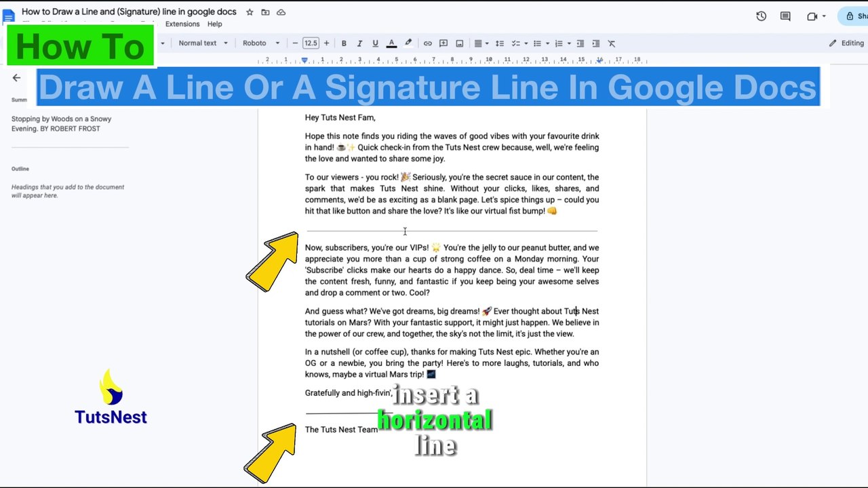The width and height of the screenshot is (868, 488).
Task: Clear formatting from selected text
Action: tap(612, 43)
